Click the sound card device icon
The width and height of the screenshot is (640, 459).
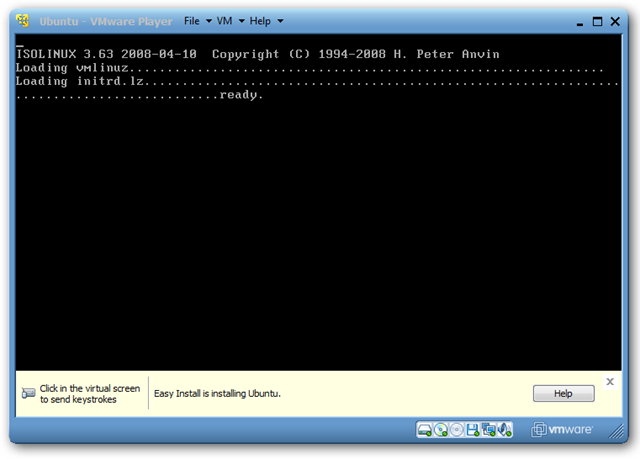coord(505,430)
